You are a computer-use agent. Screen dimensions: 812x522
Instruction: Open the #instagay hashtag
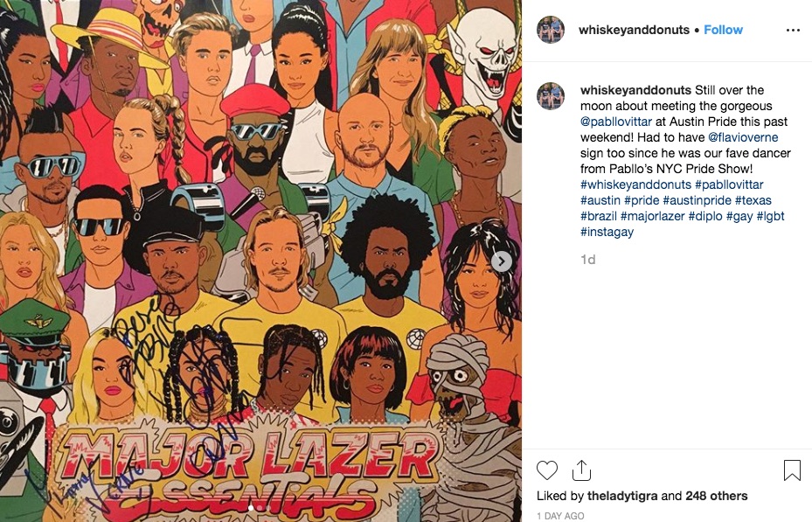[607, 232]
